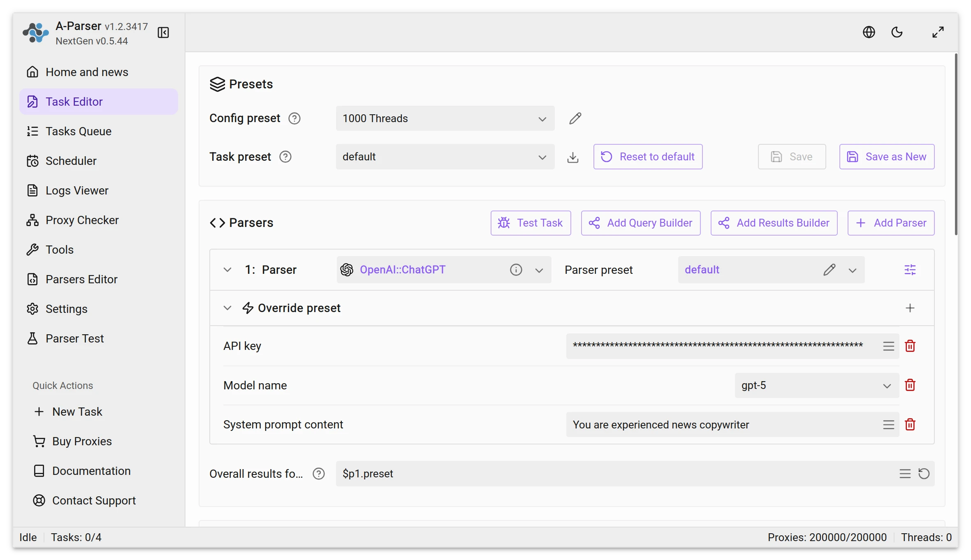Open the Parsers Editor page
The width and height of the screenshot is (971, 560).
[98, 279]
